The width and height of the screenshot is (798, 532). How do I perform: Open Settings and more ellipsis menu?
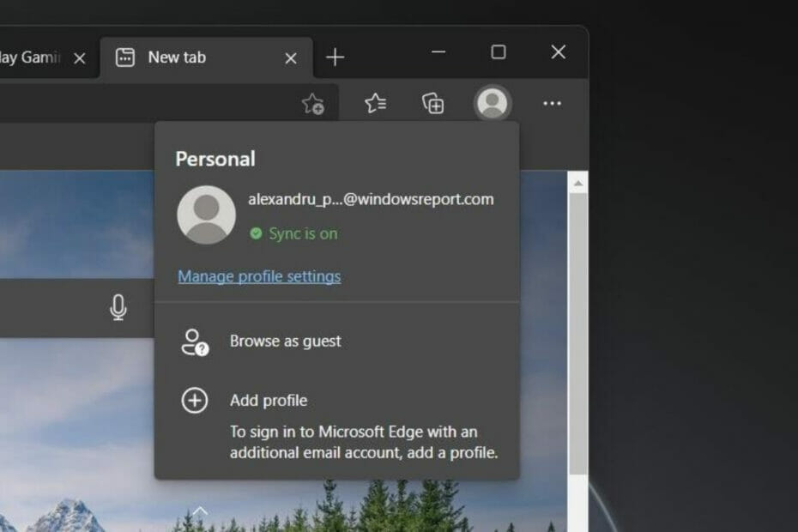(x=553, y=104)
